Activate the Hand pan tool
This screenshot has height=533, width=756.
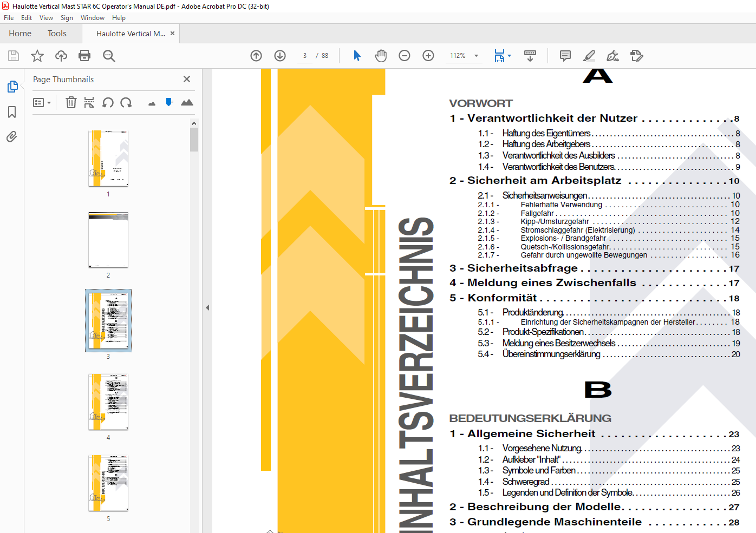pos(381,56)
